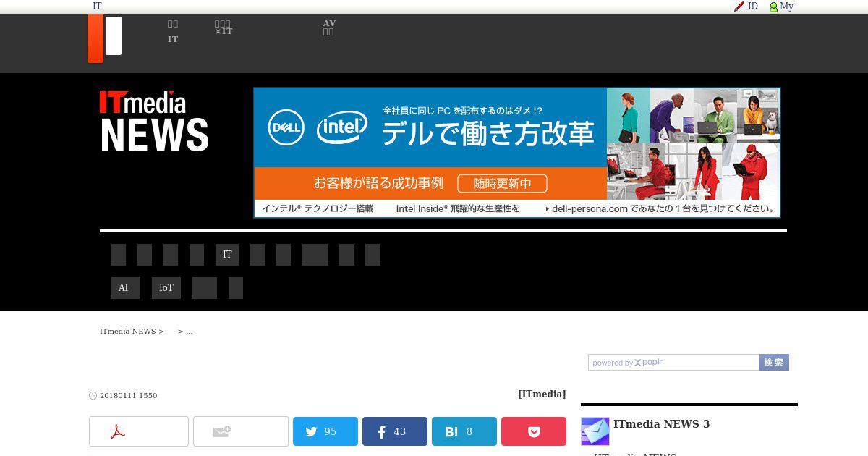Click the PDF print icon button

pos(139,431)
